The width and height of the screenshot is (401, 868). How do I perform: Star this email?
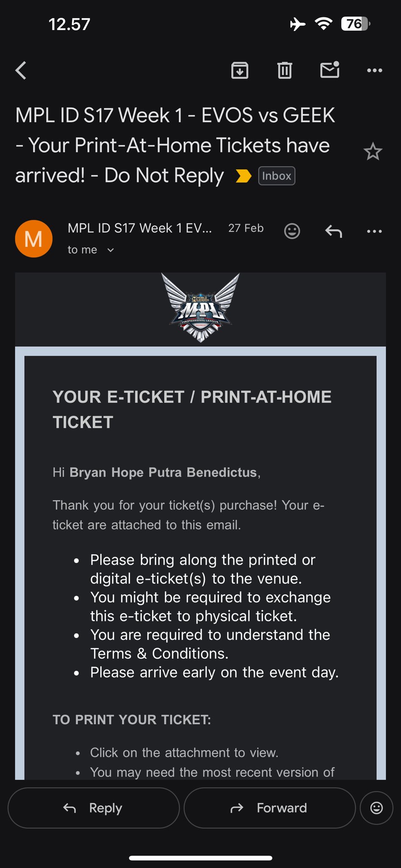(x=373, y=152)
